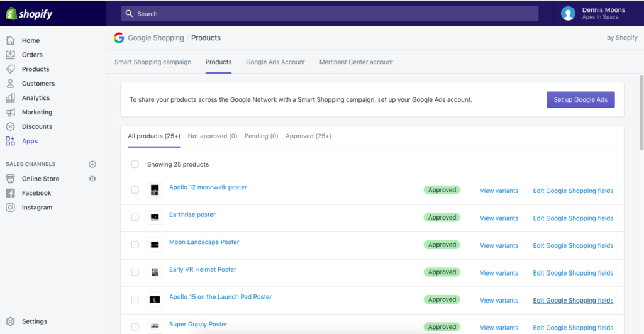The height and width of the screenshot is (334, 644).
Task: Click Google Shopping breadcrumb link
Action: pyautogui.click(x=156, y=38)
